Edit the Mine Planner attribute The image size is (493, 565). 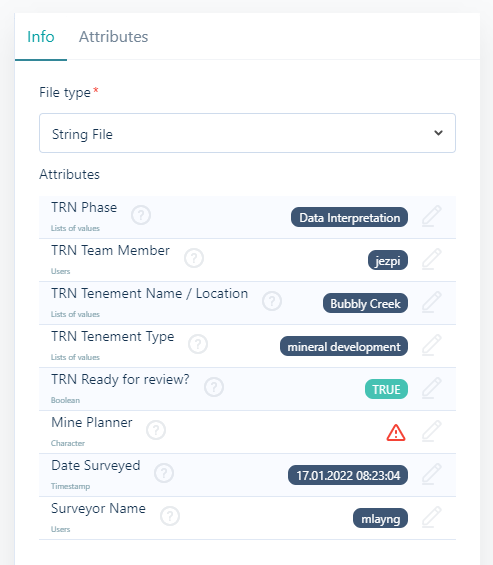click(x=431, y=431)
